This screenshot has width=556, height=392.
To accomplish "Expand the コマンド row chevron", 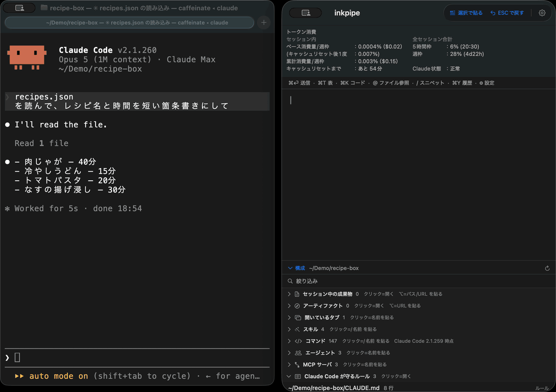I will [x=289, y=341].
